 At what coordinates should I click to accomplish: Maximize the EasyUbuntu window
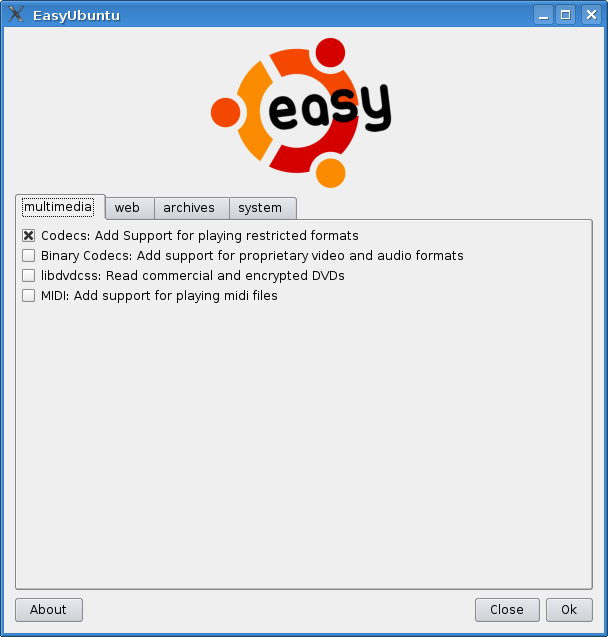(x=565, y=15)
